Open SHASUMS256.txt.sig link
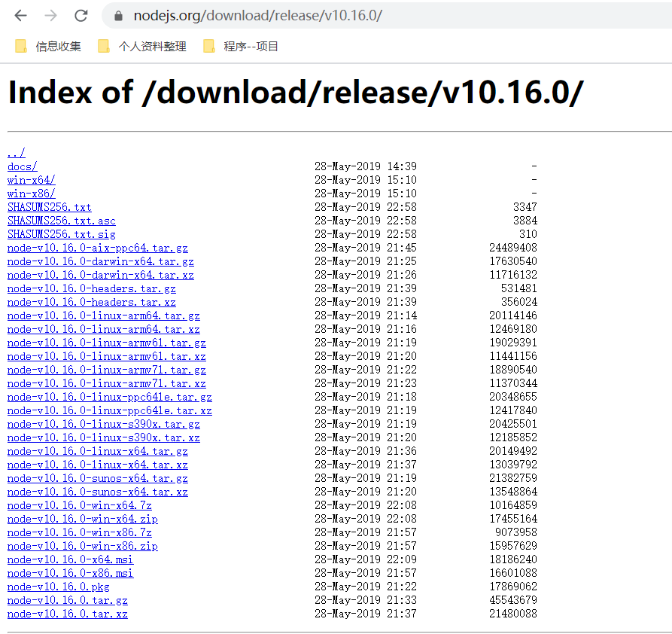This screenshot has height=634, width=672. point(61,234)
